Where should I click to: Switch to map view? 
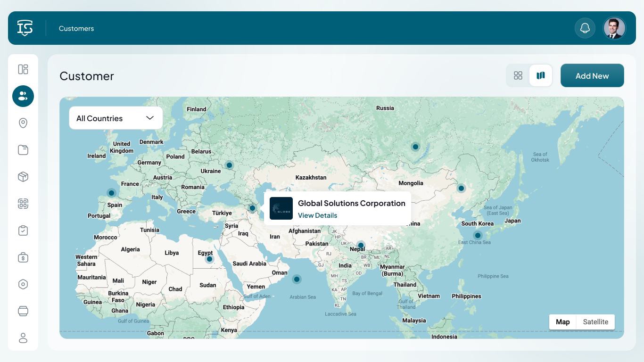[x=541, y=75]
